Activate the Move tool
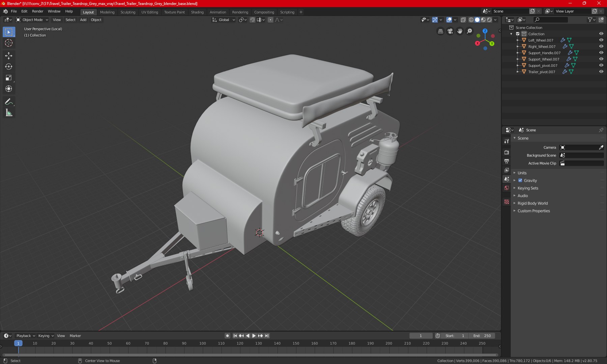Screen dimensions: 607x364 point(9,56)
